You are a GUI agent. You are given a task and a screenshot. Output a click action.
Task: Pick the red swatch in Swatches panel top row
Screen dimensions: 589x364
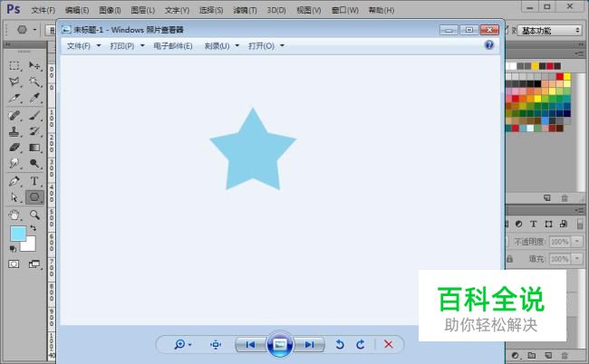point(550,66)
